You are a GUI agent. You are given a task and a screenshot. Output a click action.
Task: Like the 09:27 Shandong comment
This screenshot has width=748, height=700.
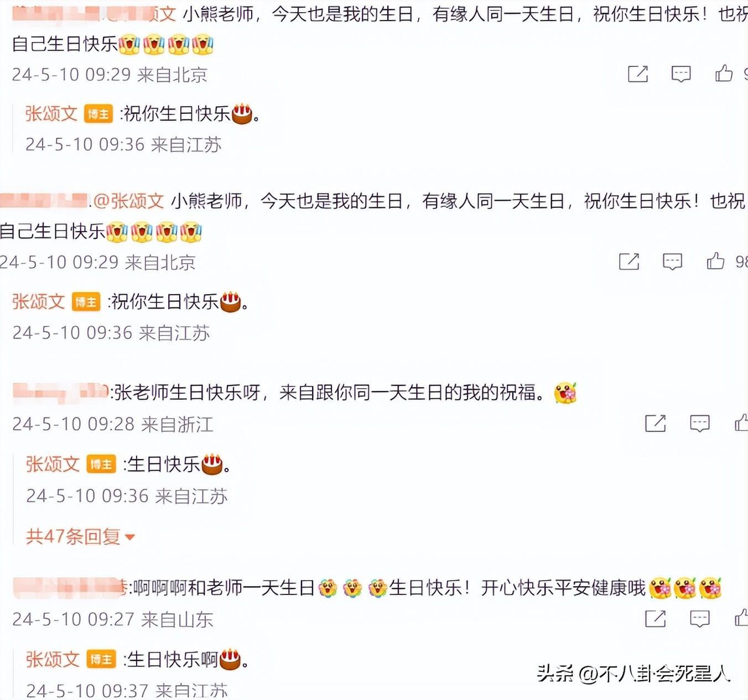[741, 618]
